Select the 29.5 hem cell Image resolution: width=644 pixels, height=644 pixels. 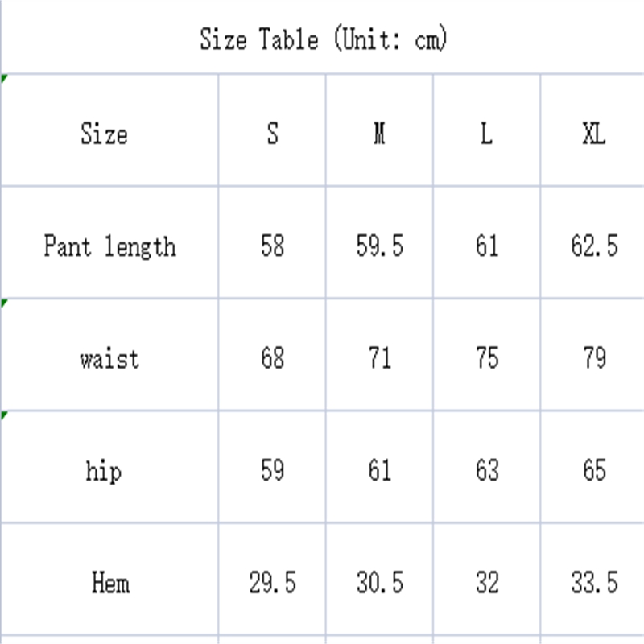click(272, 582)
